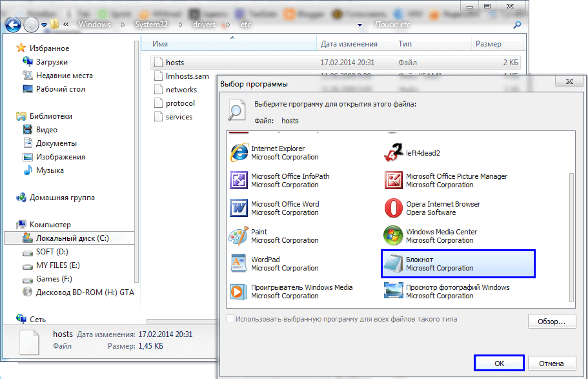
Task: Click the Поиск: etc search field
Action: 441,25
